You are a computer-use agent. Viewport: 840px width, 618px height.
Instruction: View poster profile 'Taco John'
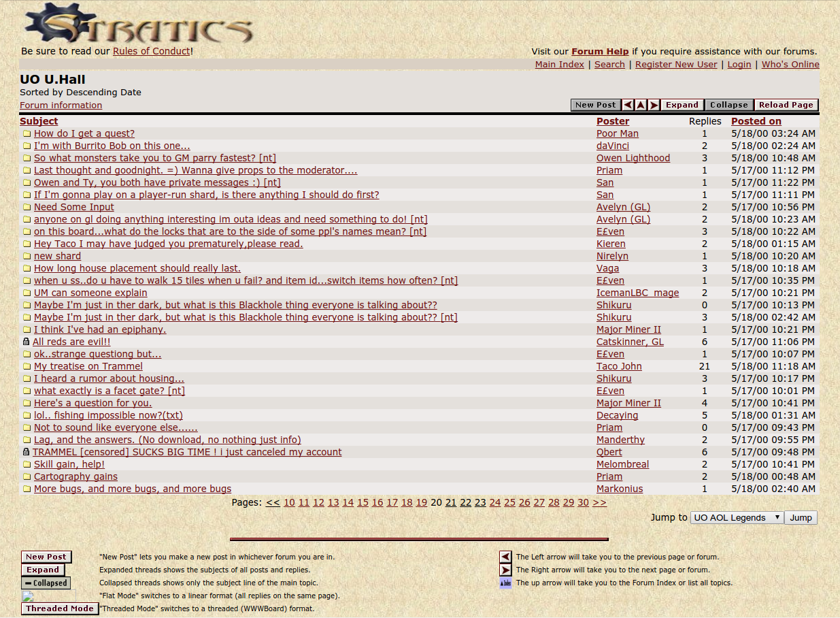619,366
